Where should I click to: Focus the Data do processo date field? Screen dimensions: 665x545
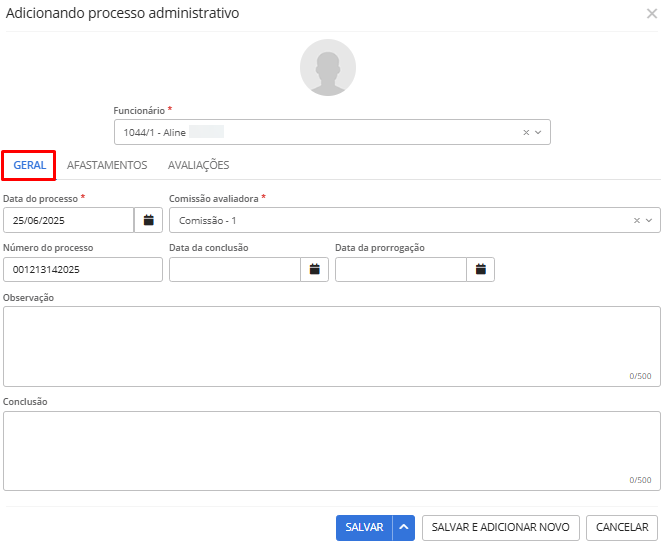[69, 220]
